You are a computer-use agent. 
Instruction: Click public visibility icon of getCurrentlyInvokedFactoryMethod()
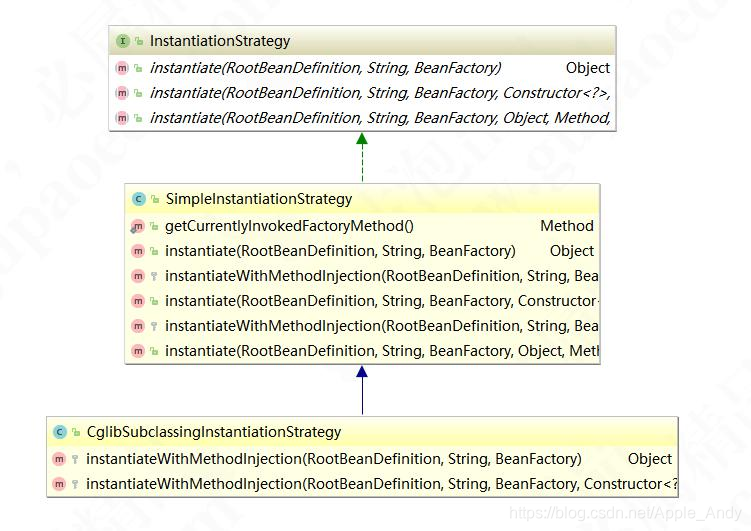(154, 226)
